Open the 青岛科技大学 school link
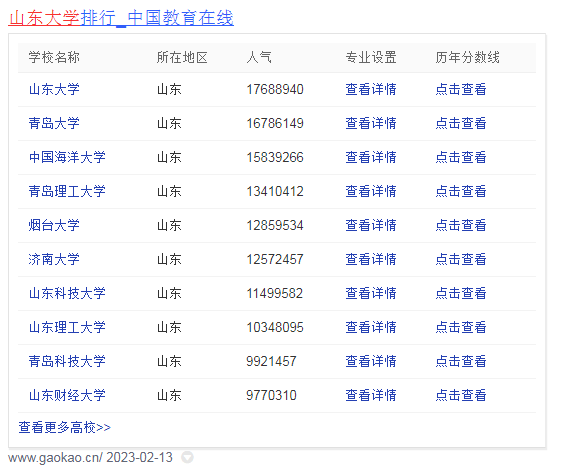 coord(67,361)
